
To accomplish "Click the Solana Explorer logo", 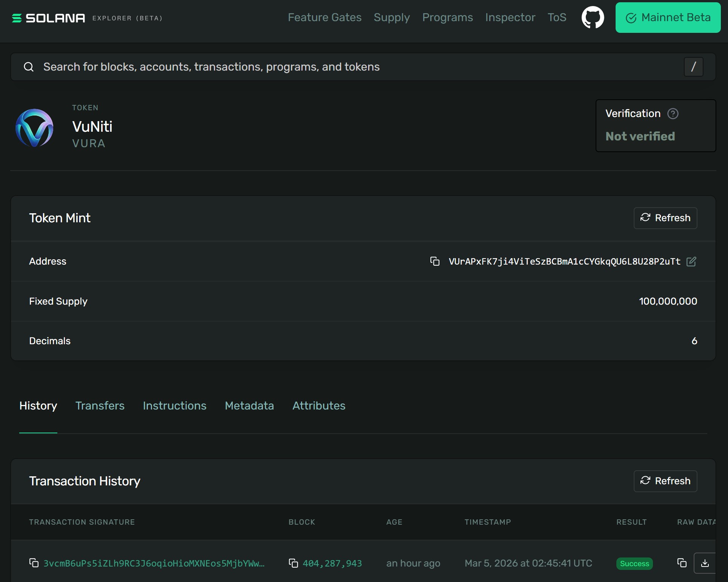I will pos(49,17).
